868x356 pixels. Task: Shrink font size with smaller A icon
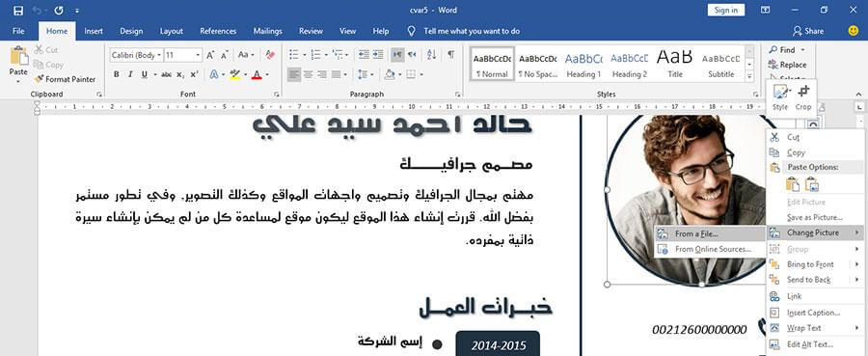[x=224, y=55]
